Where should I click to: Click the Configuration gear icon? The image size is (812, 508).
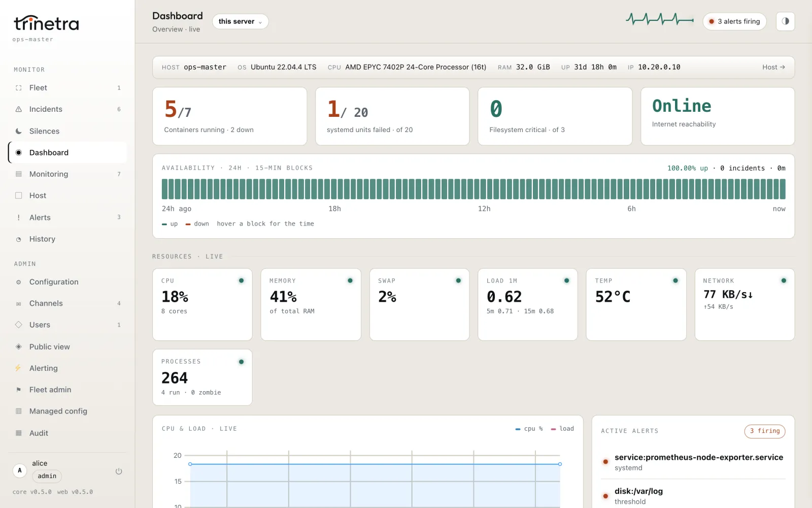tap(19, 282)
